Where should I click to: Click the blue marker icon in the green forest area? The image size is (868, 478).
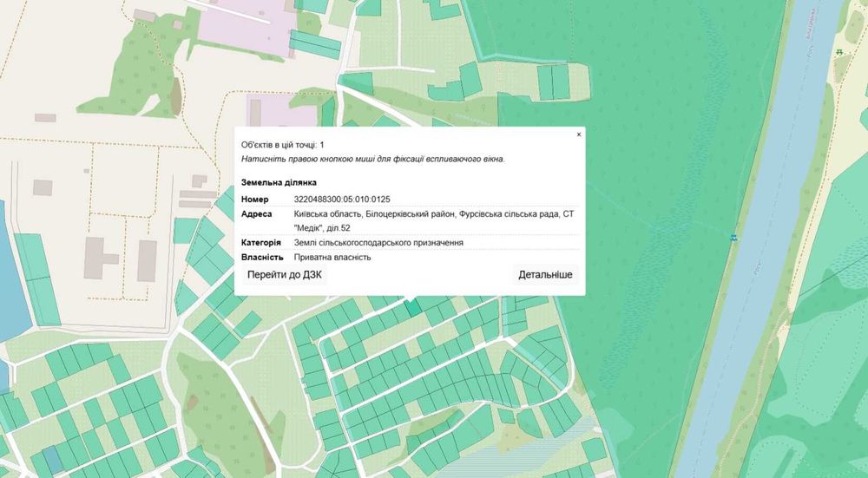click(x=733, y=238)
